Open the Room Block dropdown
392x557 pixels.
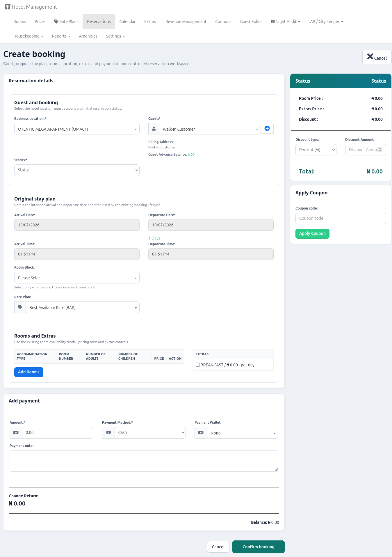[x=77, y=278]
